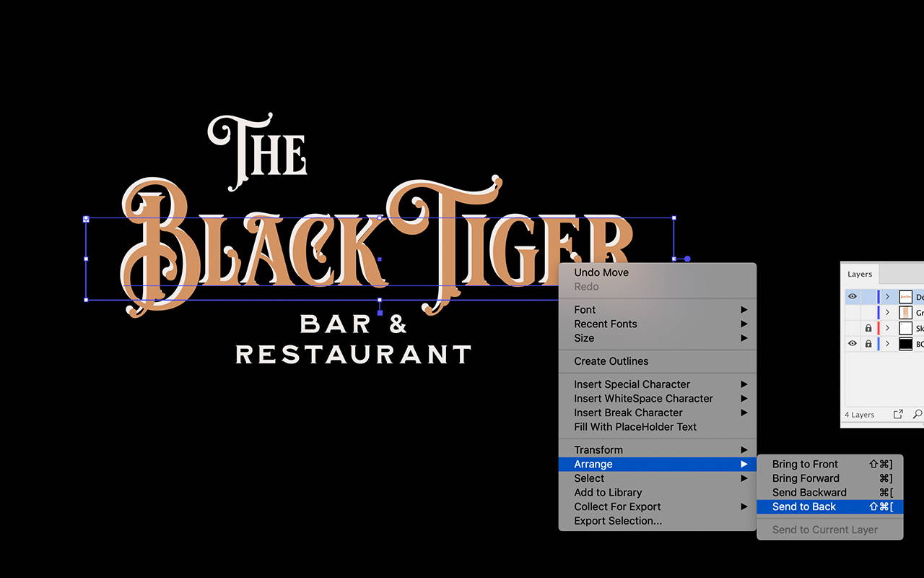Screen dimensions: 924x578
Task: Click the left-middle handle of the selection box
Action: [x=86, y=259]
